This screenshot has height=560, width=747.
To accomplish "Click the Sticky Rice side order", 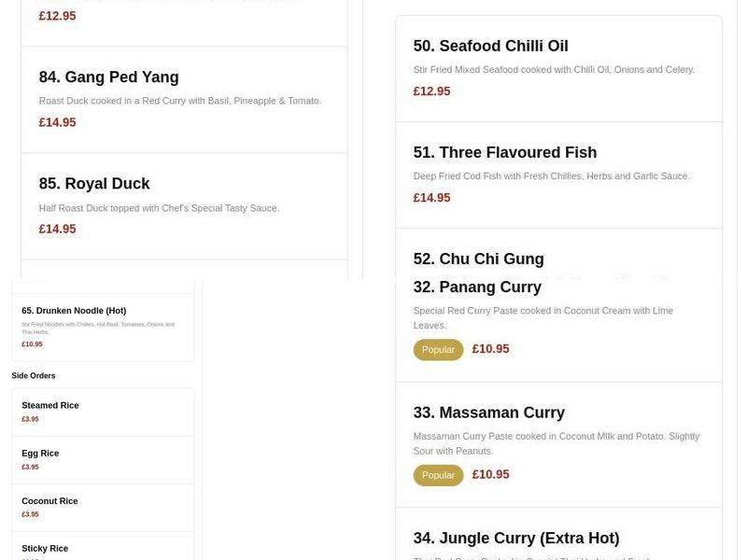I will point(44,548).
